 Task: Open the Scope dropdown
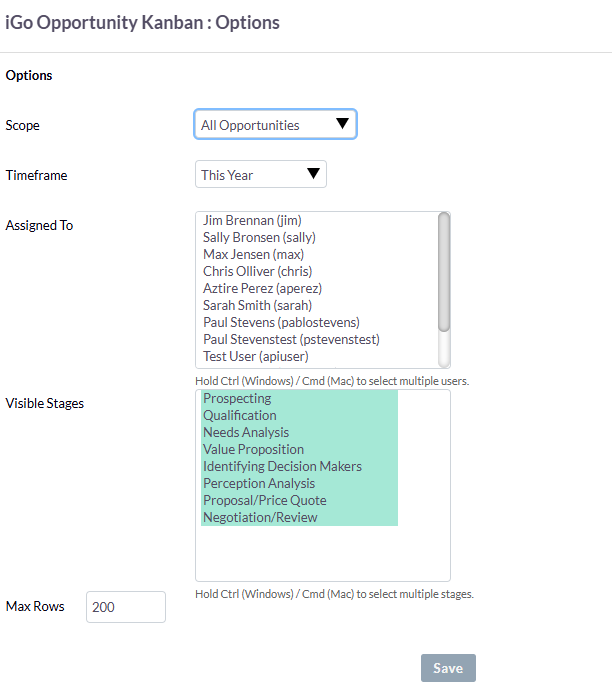pyautogui.click(x=275, y=125)
